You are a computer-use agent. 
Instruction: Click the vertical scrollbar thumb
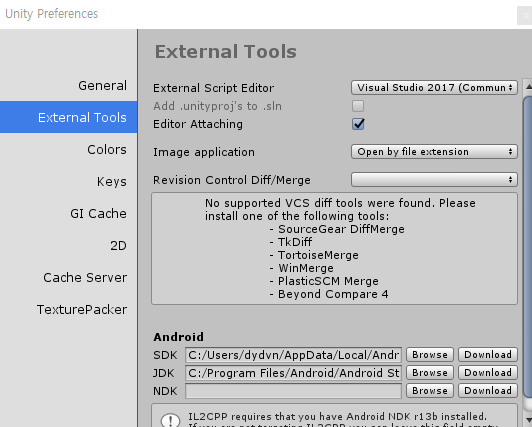(528, 248)
